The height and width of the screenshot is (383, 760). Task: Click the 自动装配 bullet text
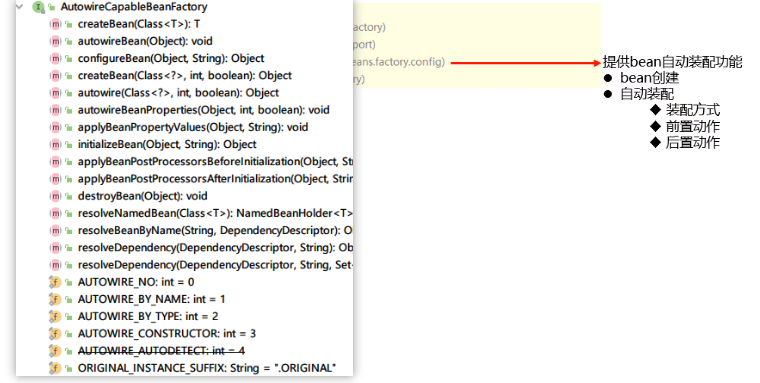click(x=647, y=94)
